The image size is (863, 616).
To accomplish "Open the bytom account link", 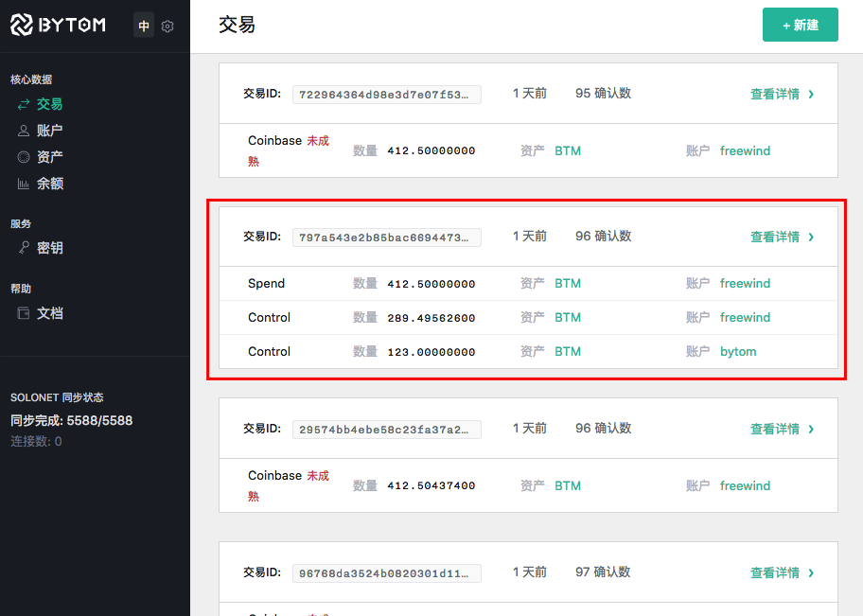I will coord(738,352).
